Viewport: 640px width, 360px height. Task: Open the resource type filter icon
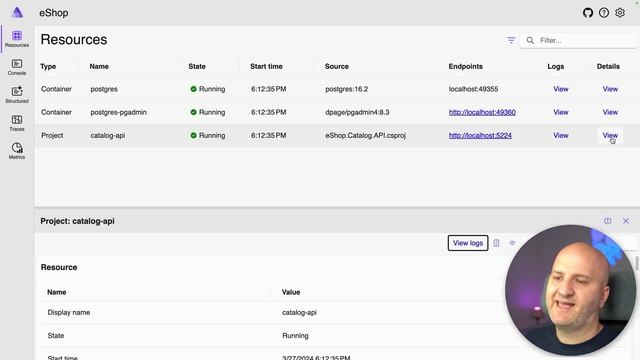[x=511, y=40]
